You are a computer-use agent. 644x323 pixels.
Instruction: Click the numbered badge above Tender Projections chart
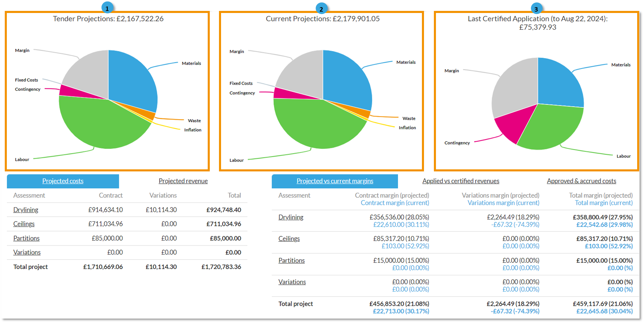pyautogui.click(x=107, y=8)
